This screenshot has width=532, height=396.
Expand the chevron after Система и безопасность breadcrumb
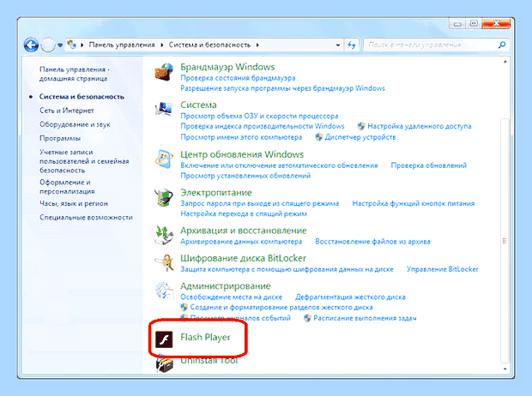pyautogui.click(x=257, y=45)
